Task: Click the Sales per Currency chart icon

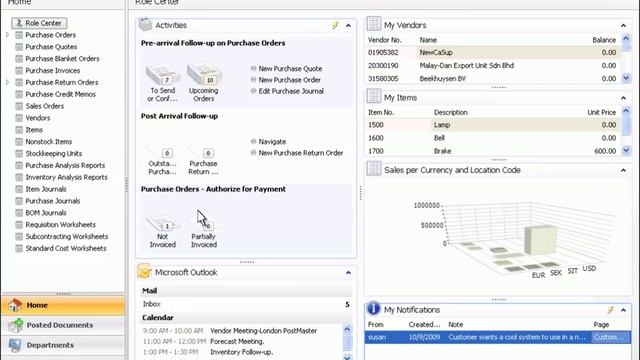Action: click(373, 169)
